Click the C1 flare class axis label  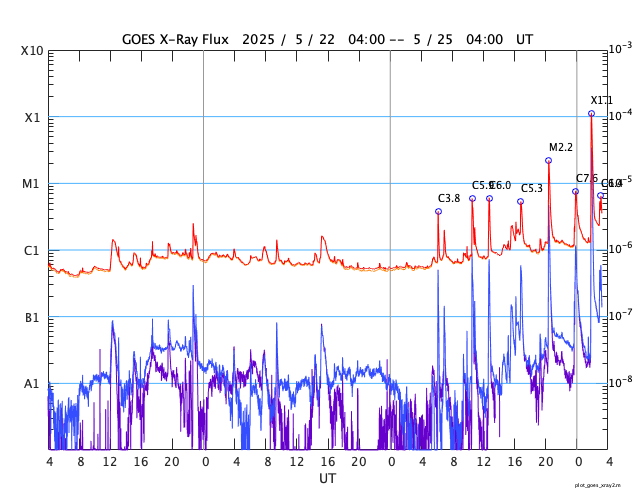31,251
